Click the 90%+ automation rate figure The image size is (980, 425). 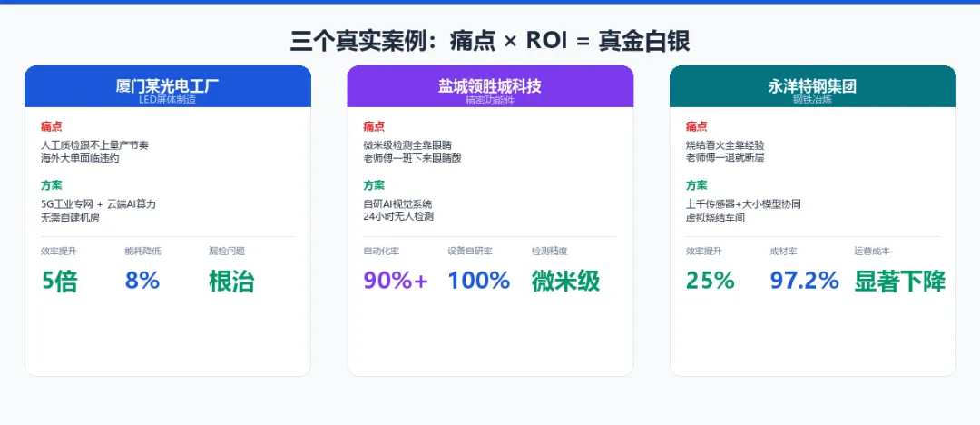(x=396, y=281)
